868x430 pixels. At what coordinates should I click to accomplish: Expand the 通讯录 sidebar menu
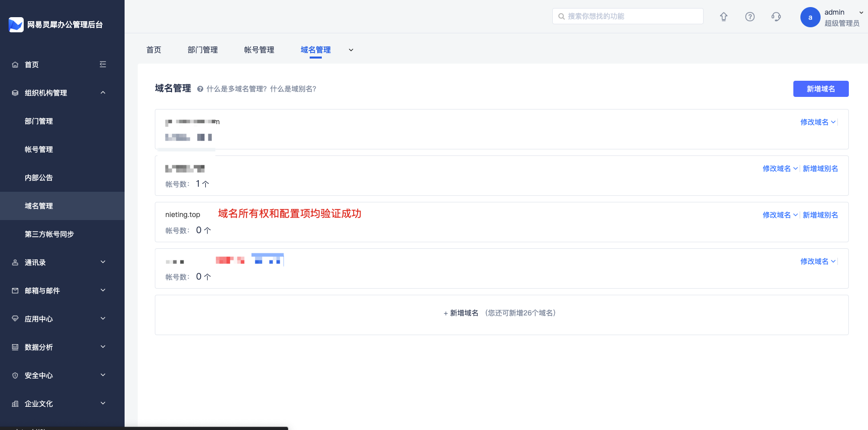tap(103, 262)
